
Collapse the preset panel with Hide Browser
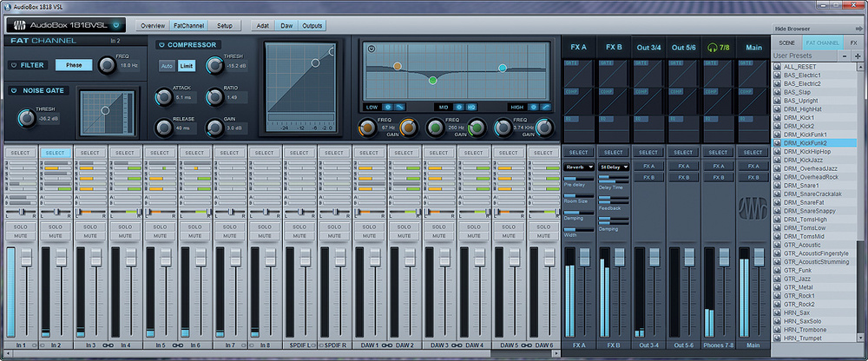pyautogui.click(x=792, y=29)
